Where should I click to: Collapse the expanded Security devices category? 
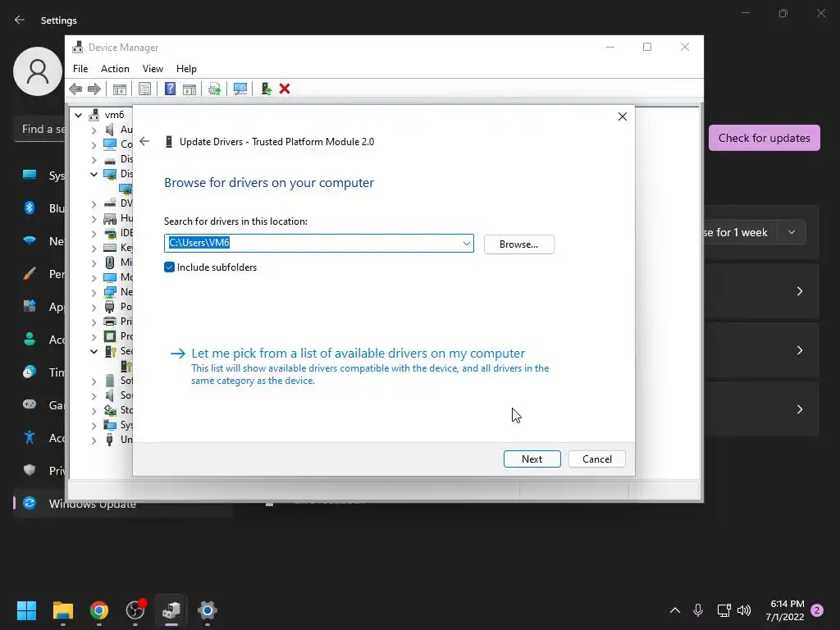point(94,351)
